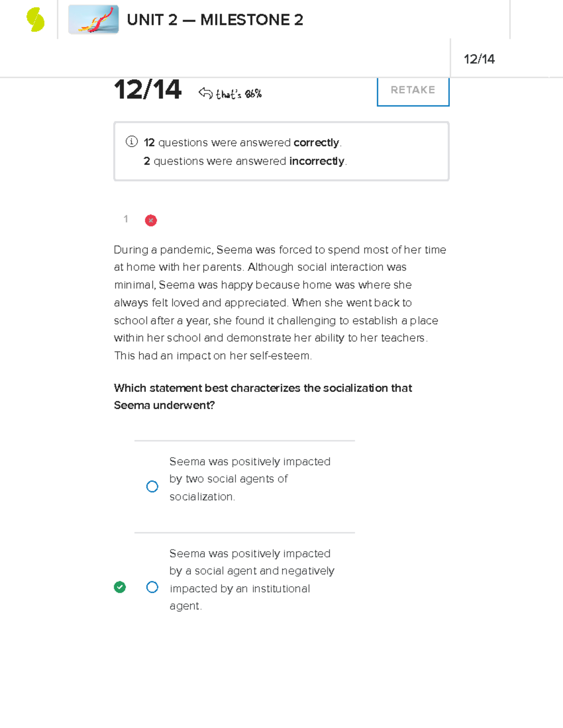Click the bold question about Seema's socialization
563x728 pixels.
coord(263,397)
